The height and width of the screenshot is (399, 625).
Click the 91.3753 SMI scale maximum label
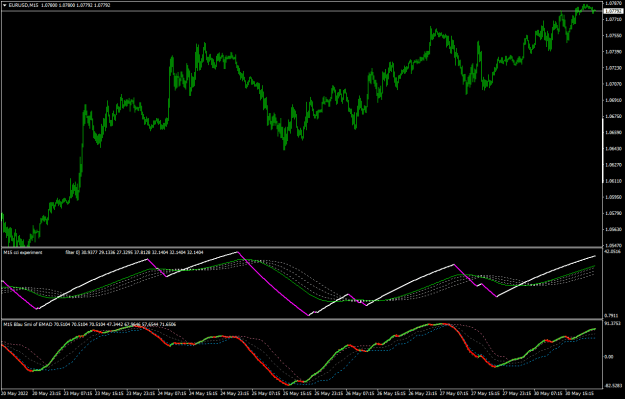coord(614,323)
